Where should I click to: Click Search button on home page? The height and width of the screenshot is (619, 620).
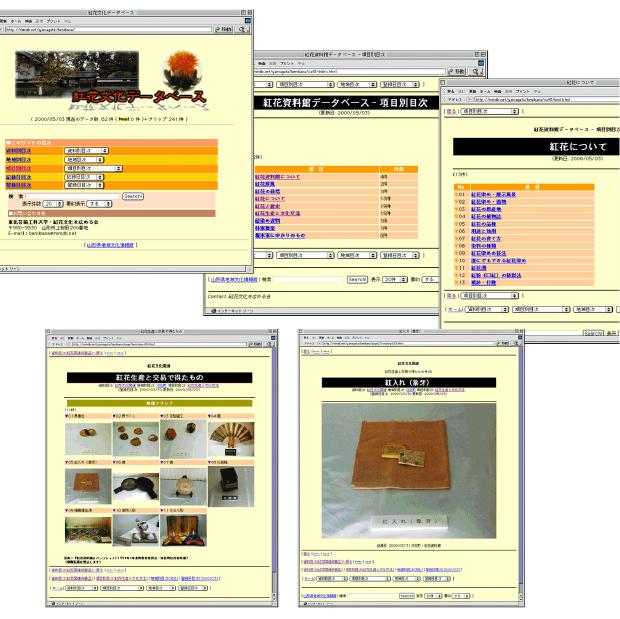pos(133,196)
